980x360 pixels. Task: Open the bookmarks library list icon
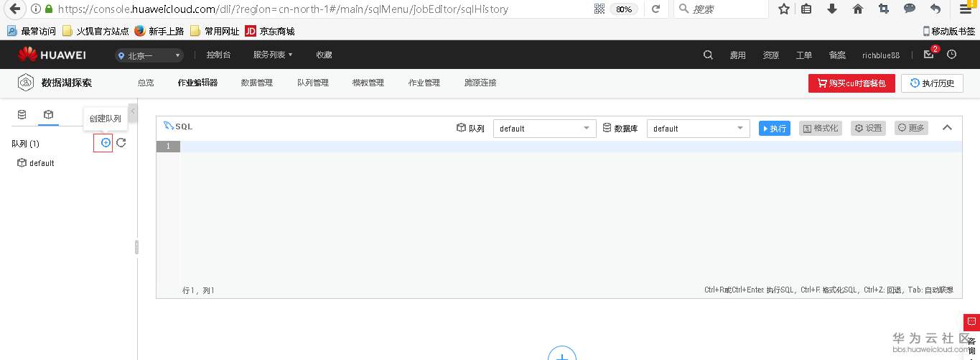(x=807, y=9)
